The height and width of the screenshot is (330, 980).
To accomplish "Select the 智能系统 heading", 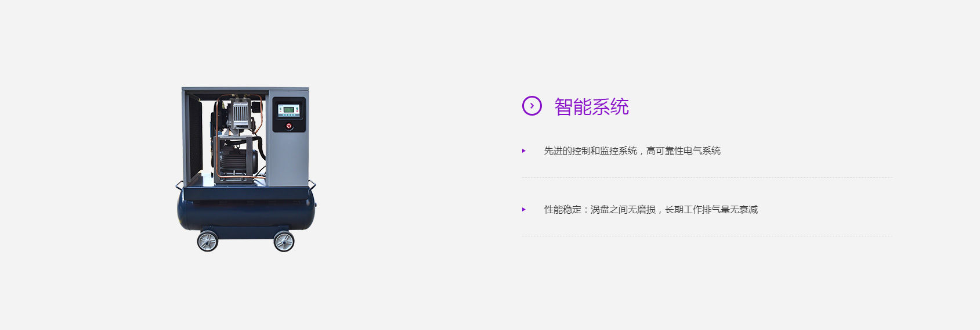I will (591, 107).
